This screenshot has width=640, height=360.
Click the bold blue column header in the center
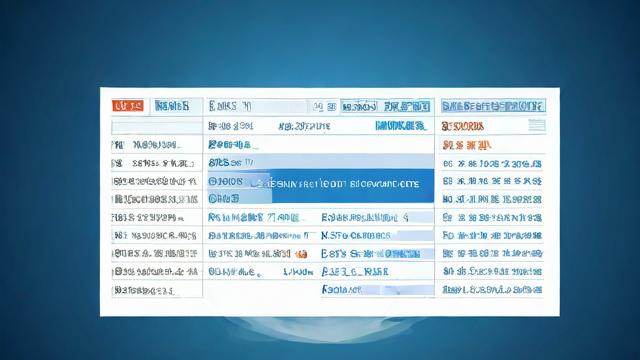pyautogui.click(x=400, y=126)
